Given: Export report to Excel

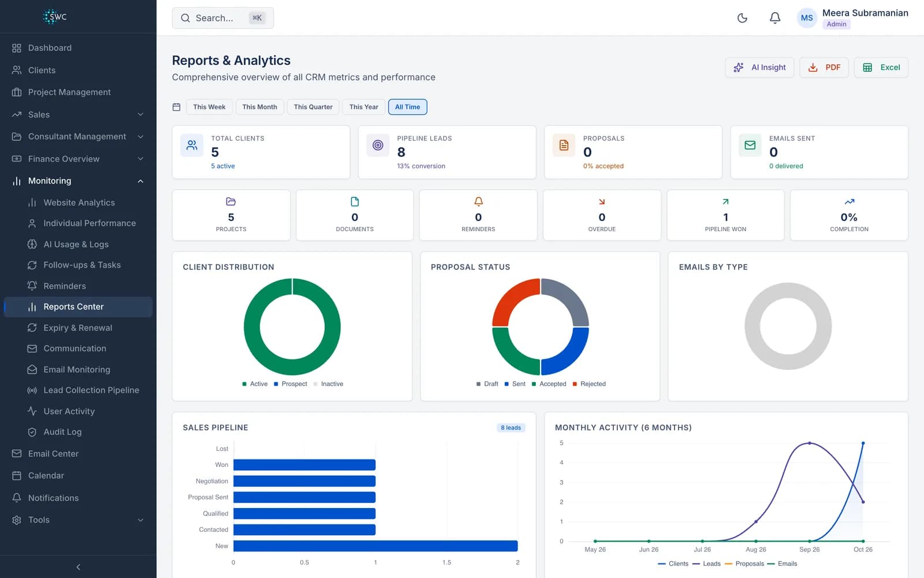Looking at the screenshot, I should point(881,68).
